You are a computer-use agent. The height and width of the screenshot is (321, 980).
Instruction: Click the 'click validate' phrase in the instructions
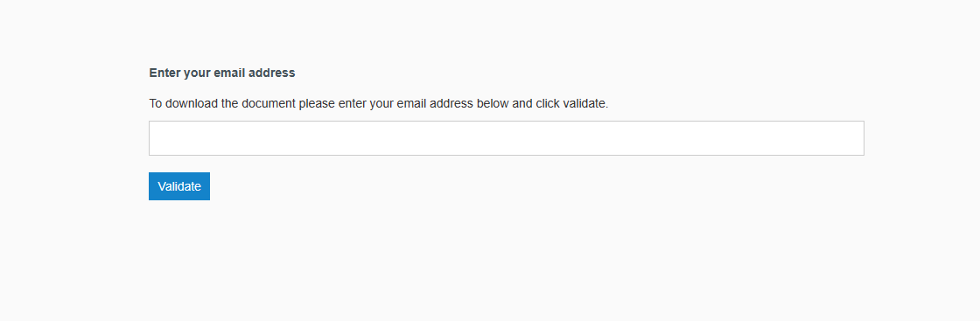pos(572,104)
